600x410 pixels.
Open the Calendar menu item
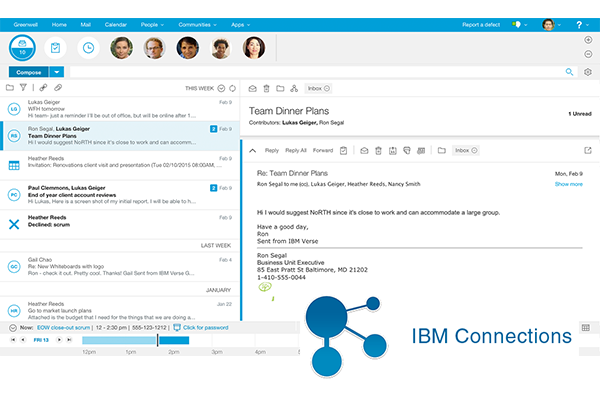[116, 25]
